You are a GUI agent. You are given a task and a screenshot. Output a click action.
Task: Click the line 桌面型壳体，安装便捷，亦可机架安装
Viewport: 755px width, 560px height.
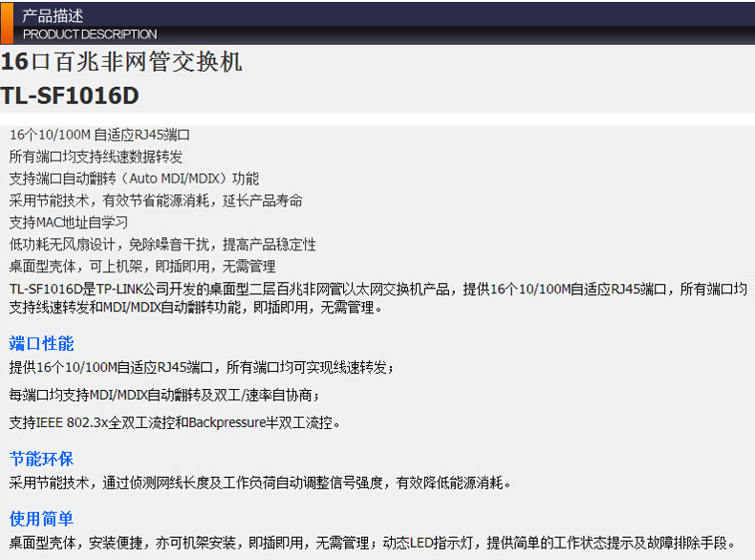(x=372, y=543)
